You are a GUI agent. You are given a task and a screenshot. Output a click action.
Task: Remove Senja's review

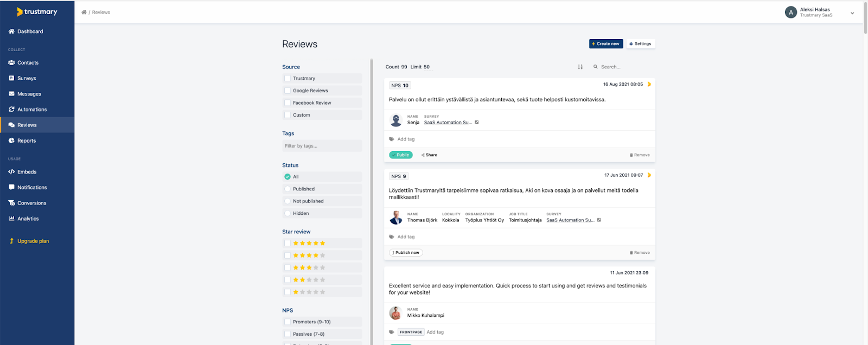click(x=640, y=155)
